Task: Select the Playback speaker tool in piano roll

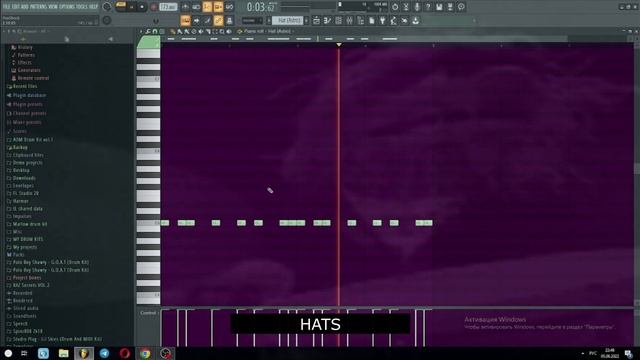Action: click(x=229, y=31)
